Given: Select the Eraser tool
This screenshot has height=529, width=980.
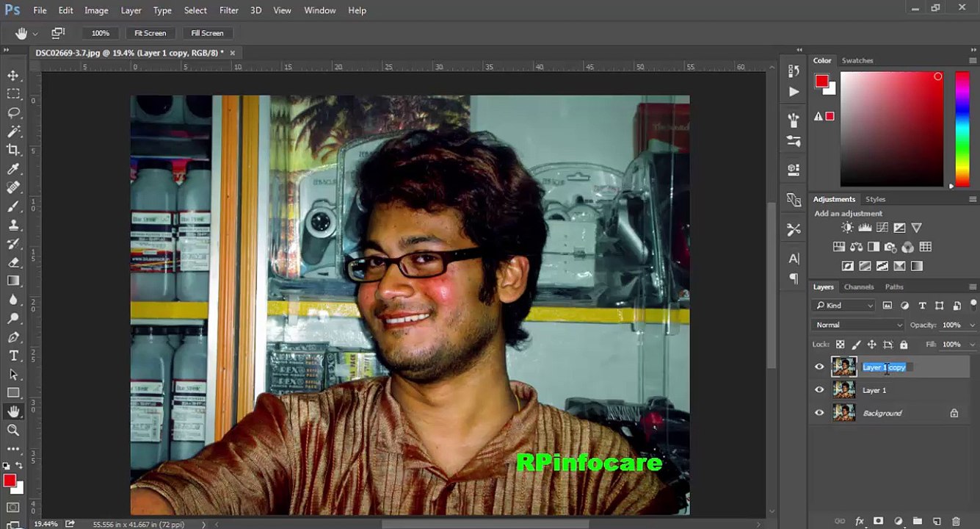Looking at the screenshot, I should [13, 262].
